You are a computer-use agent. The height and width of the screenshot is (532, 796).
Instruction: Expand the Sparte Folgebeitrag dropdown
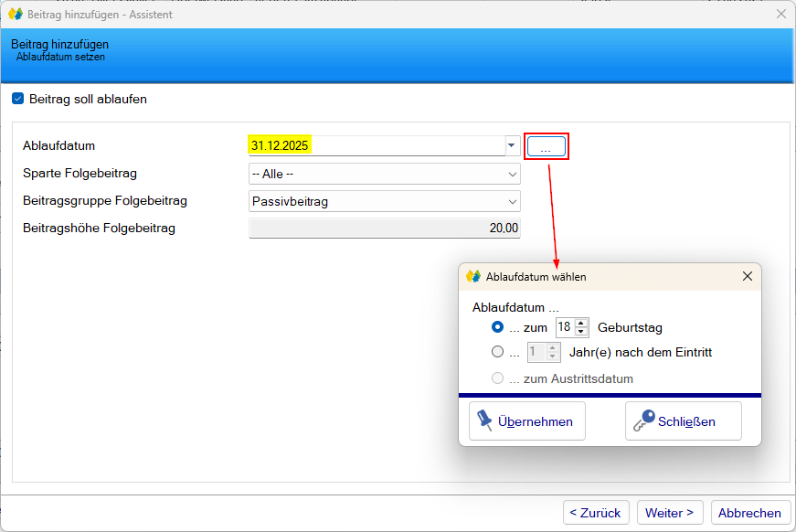click(512, 174)
